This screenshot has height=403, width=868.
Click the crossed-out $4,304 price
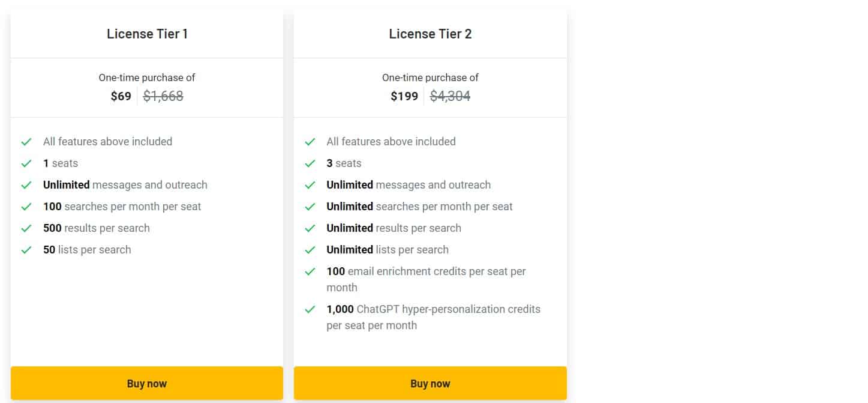[450, 96]
